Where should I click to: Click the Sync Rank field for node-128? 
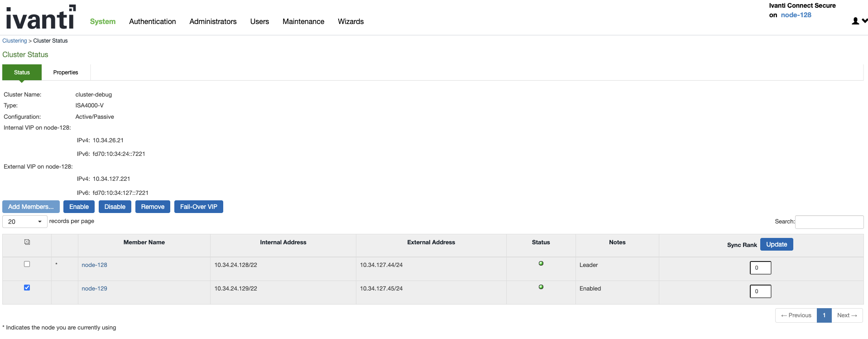(760, 268)
